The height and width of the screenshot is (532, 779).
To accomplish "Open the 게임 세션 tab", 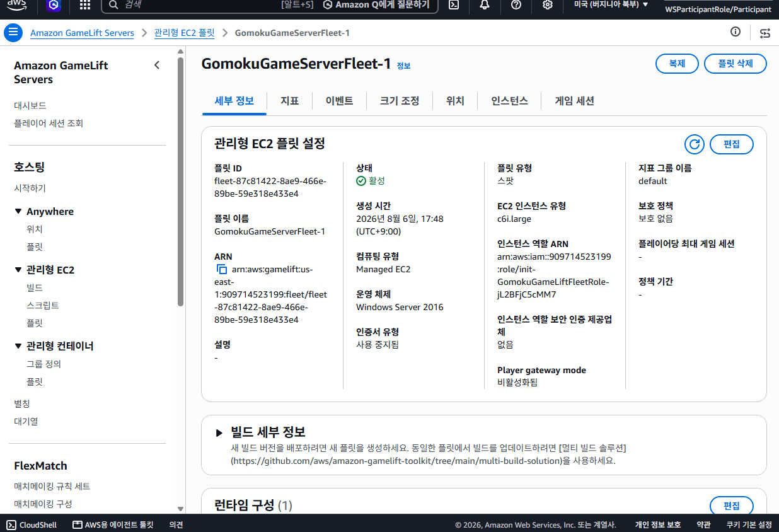I will tap(574, 101).
